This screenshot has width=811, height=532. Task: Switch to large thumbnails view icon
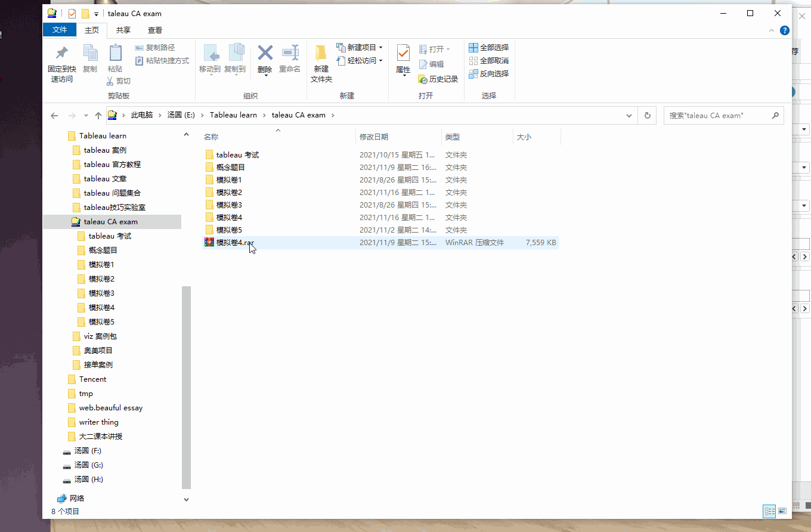click(782, 511)
